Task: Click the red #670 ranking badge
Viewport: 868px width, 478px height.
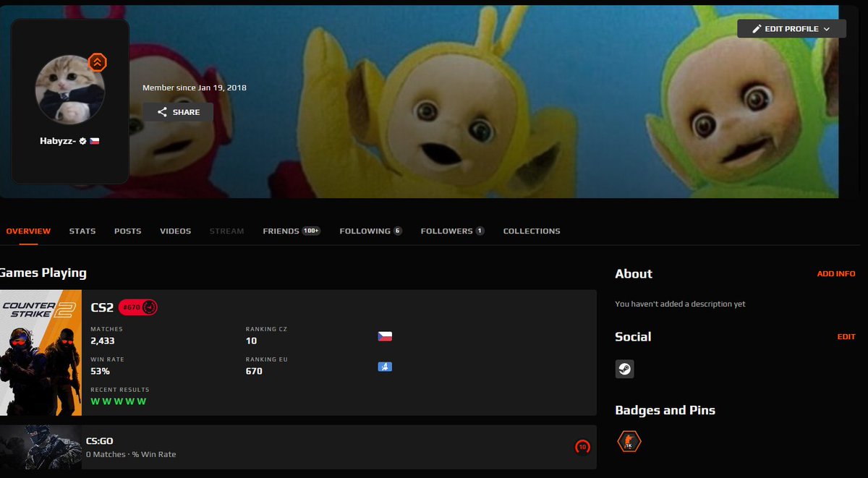Action: [x=138, y=307]
